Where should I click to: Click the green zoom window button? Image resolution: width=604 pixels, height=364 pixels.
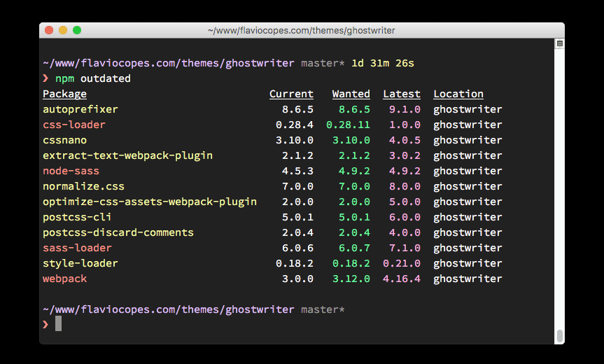(77, 30)
